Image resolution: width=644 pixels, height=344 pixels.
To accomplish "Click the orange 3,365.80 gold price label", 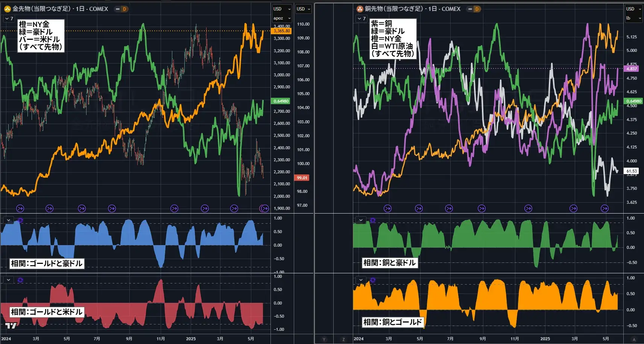I will pos(282,31).
